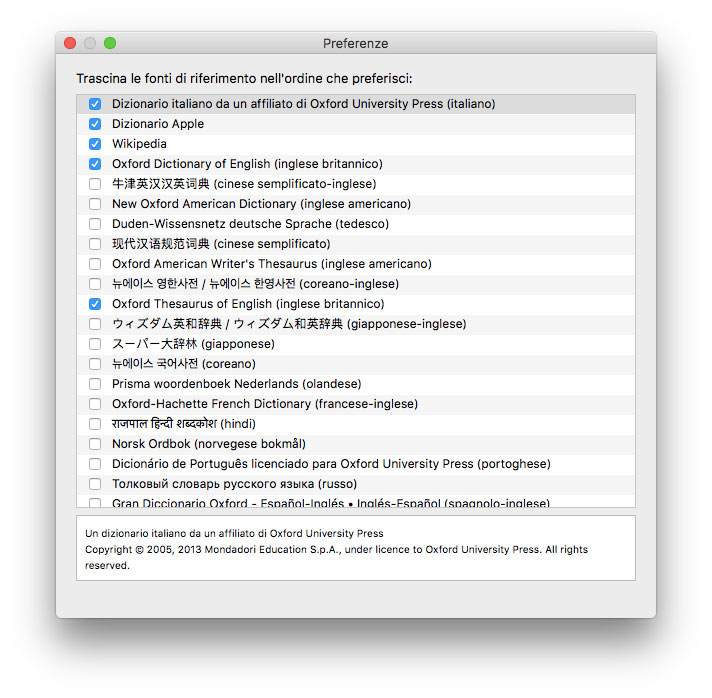Select New Oxford American Dictionary row text

[262, 204]
